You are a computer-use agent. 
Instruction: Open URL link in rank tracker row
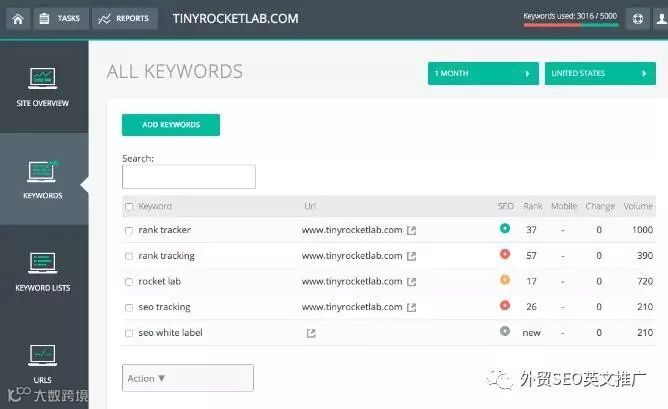pos(352,230)
